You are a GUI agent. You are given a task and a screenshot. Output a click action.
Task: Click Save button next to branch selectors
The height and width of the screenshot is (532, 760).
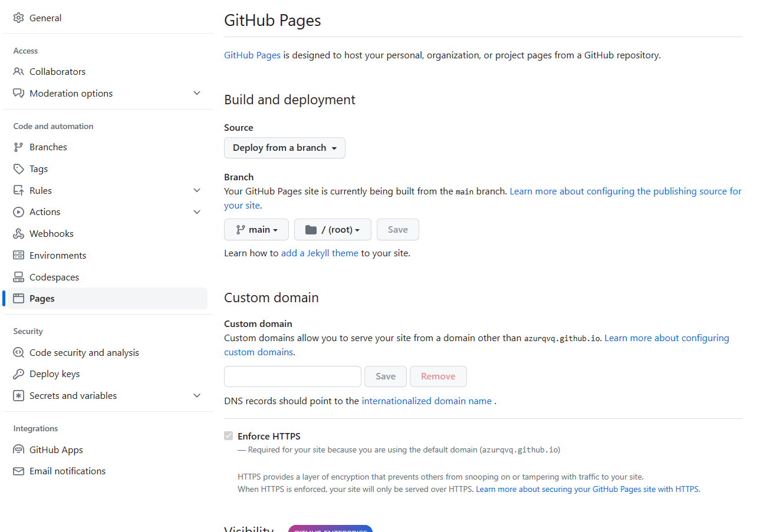[x=398, y=230]
